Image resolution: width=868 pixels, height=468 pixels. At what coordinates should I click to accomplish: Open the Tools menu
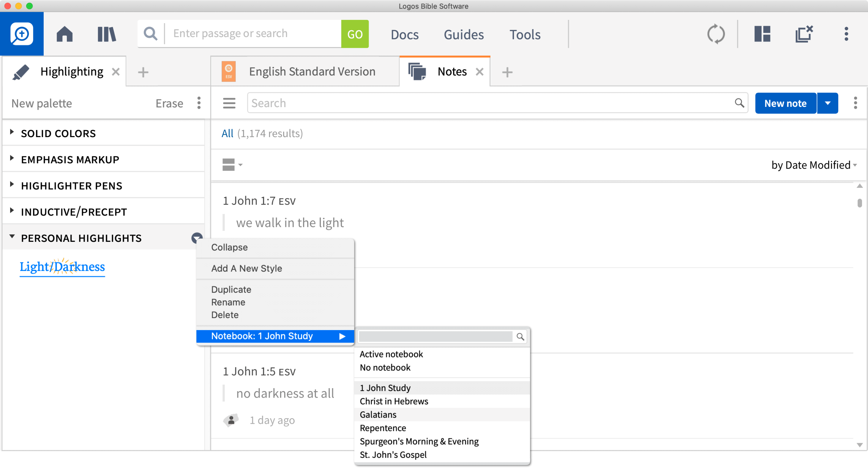[x=525, y=34]
